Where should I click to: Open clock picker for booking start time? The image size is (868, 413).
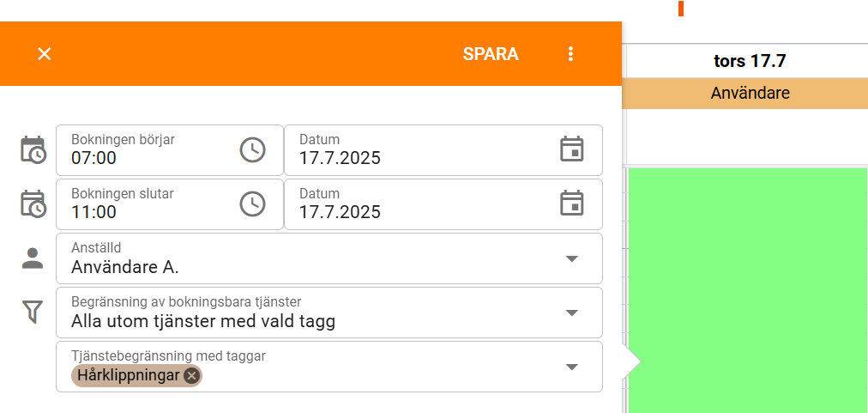pyautogui.click(x=252, y=150)
